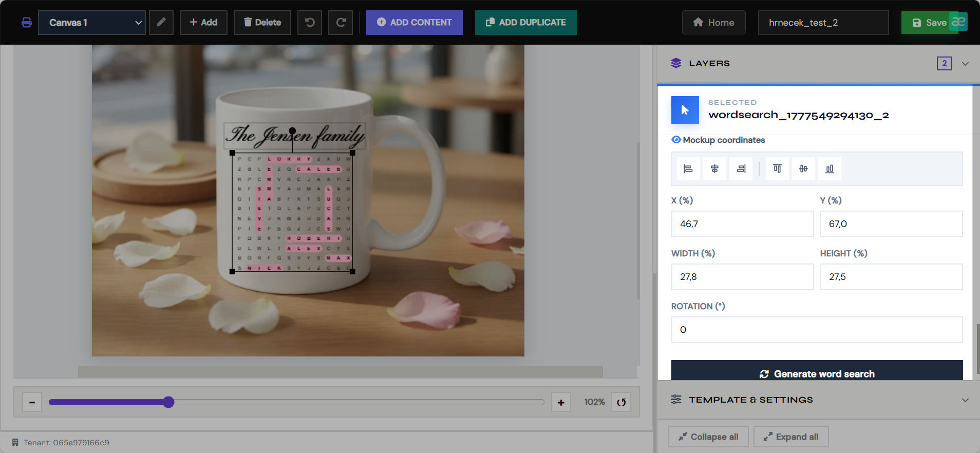
Task: Reset zoom with circular arrow icon
Action: pyautogui.click(x=621, y=402)
